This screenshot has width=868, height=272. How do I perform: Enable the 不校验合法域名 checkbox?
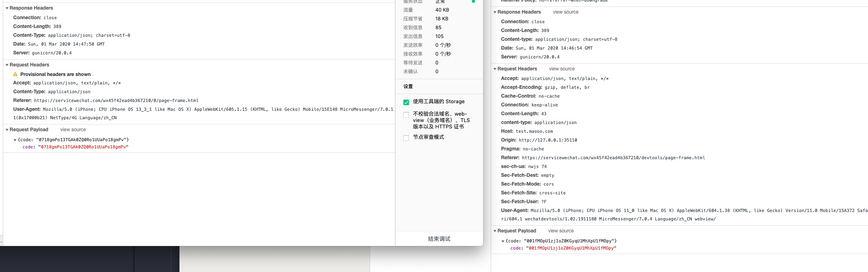[406, 115]
